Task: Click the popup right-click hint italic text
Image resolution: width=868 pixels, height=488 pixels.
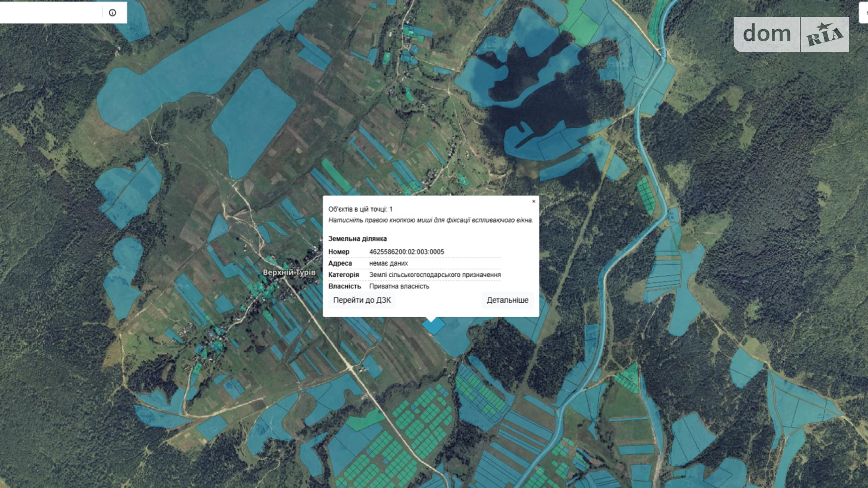Action: coord(430,221)
